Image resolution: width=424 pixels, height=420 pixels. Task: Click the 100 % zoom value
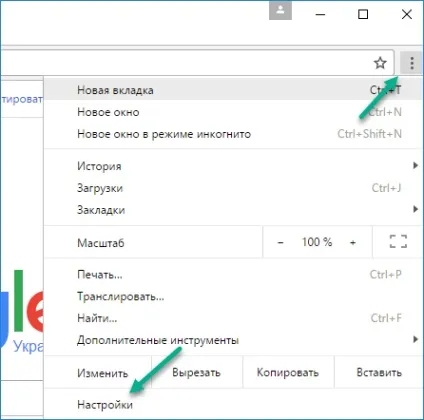click(317, 242)
